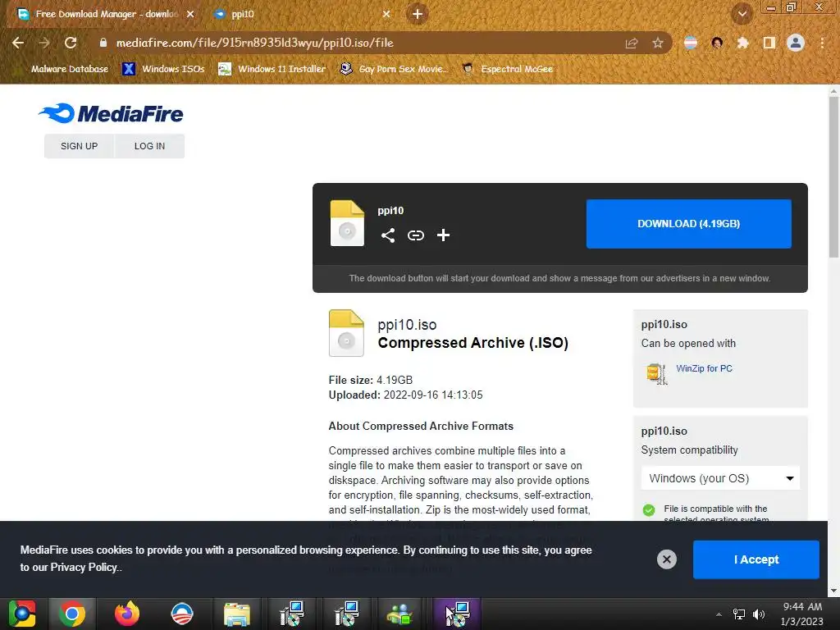
Task: Toggle the browser side panel icon
Action: 769,43
